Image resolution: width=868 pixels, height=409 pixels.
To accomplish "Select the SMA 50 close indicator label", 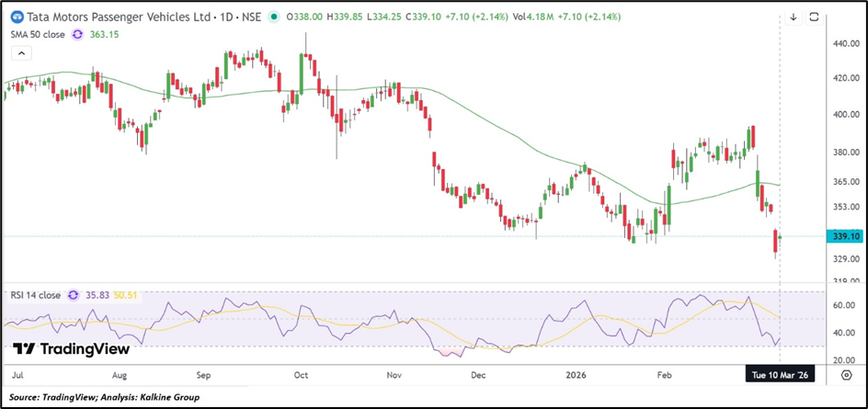I will [35, 34].
